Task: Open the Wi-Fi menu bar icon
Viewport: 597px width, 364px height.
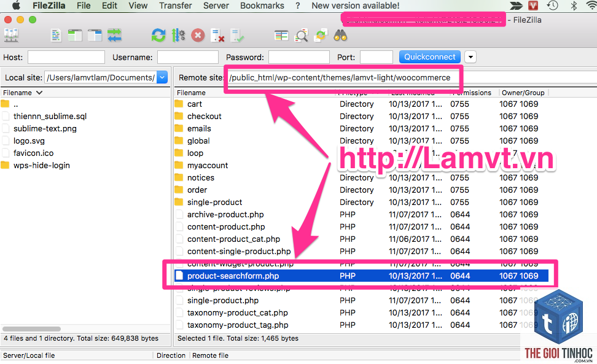Action: pos(591,6)
